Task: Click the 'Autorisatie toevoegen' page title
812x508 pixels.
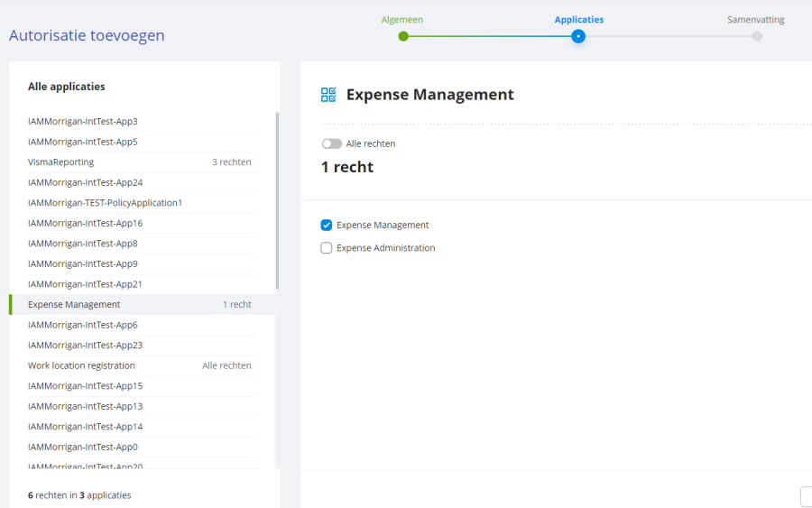Action: [x=87, y=35]
